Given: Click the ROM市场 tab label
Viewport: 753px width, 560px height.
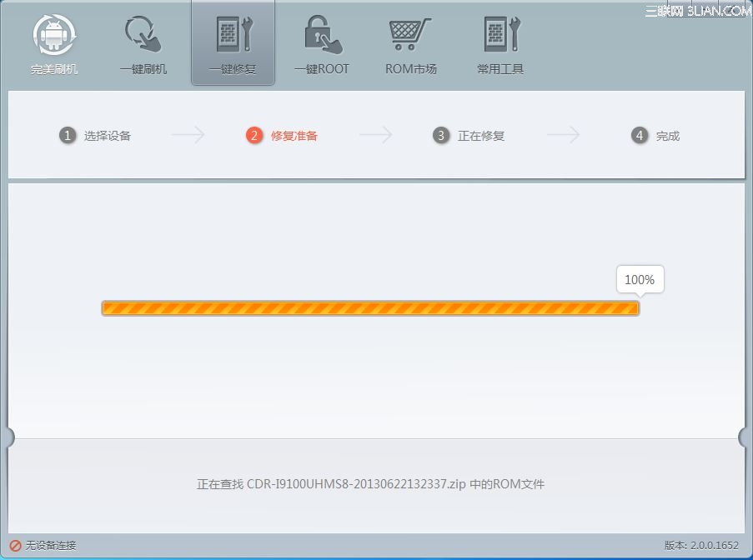Looking at the screenshot, I should (x=411, y=69).
